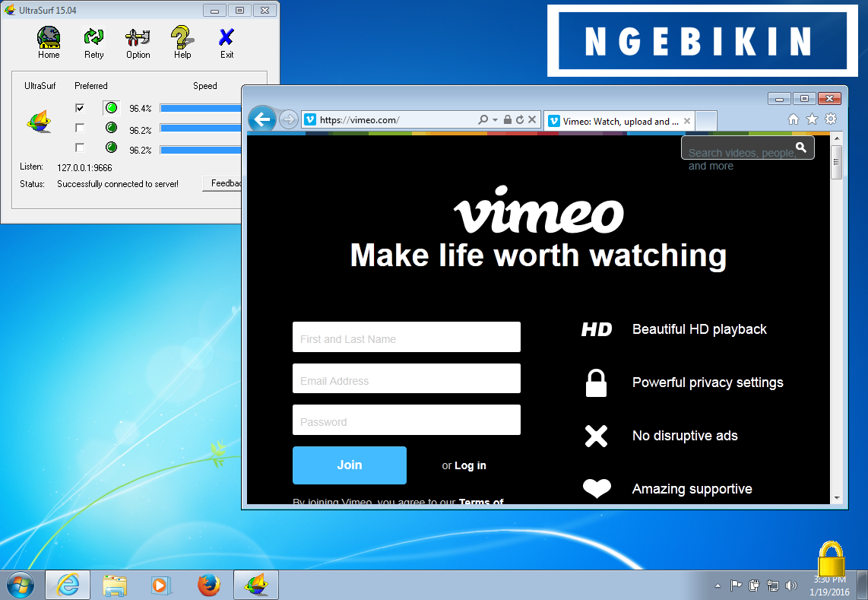Expand the address bar dropdown arrow
Viewport: 868px width, 600px height.
coord(495,119)
